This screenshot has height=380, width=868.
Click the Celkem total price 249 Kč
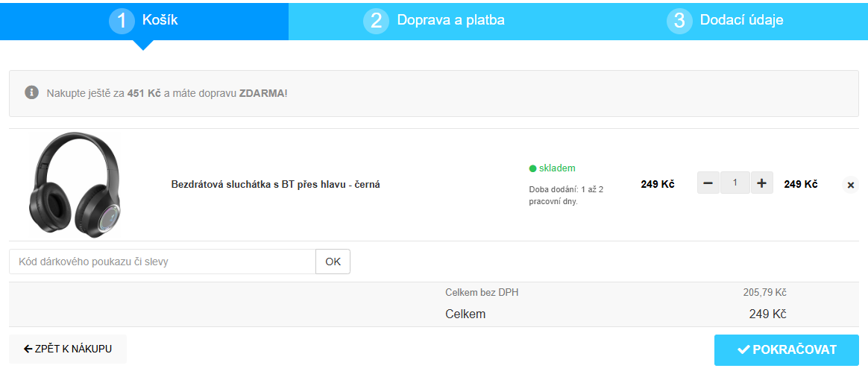[x=767, y=314]
